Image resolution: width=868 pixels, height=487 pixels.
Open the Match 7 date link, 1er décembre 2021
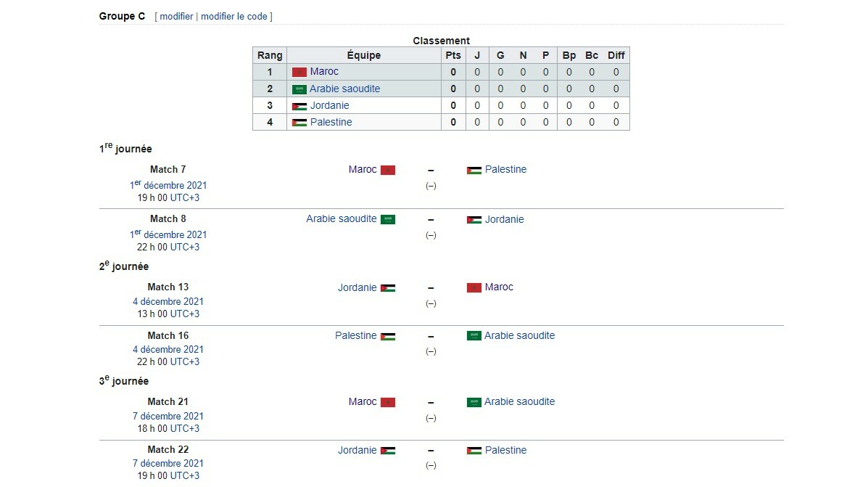[x=168, y=185]
